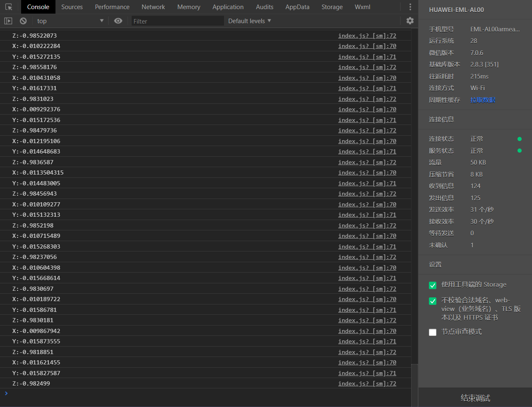Click the 215ms round-trip time value

pyautogui.click(x=479, y=76)
